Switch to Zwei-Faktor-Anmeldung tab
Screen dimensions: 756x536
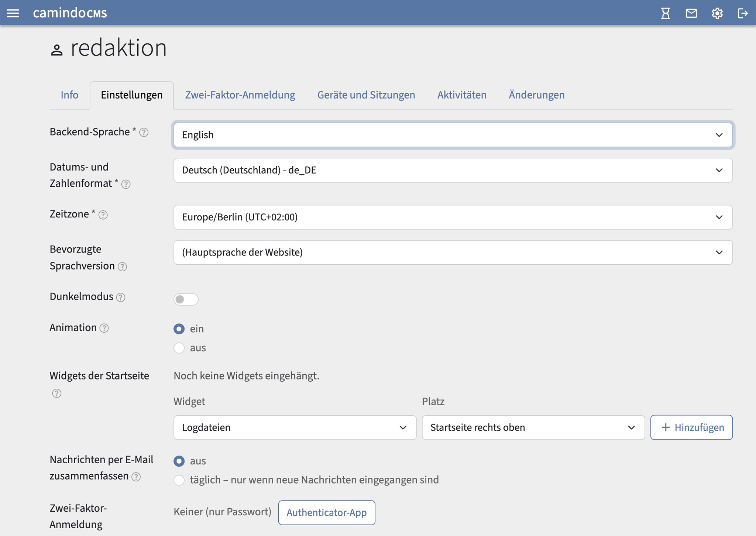click(240, 95)
